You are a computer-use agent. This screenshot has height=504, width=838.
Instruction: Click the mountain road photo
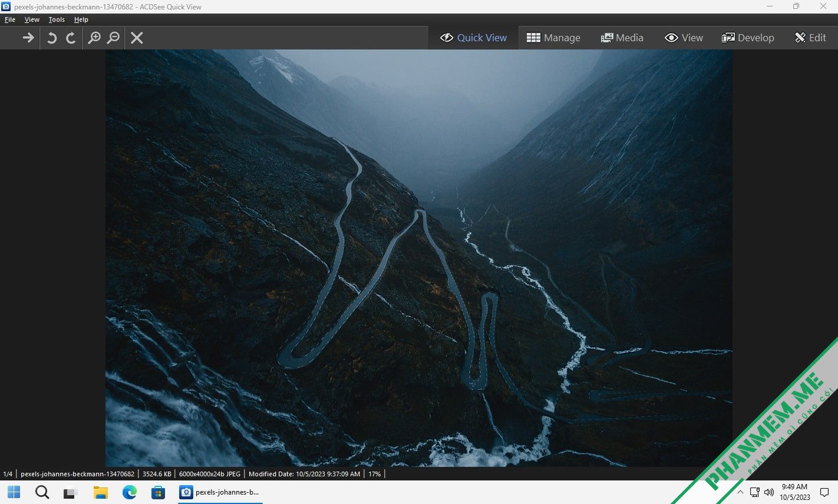tap(419, 258)
